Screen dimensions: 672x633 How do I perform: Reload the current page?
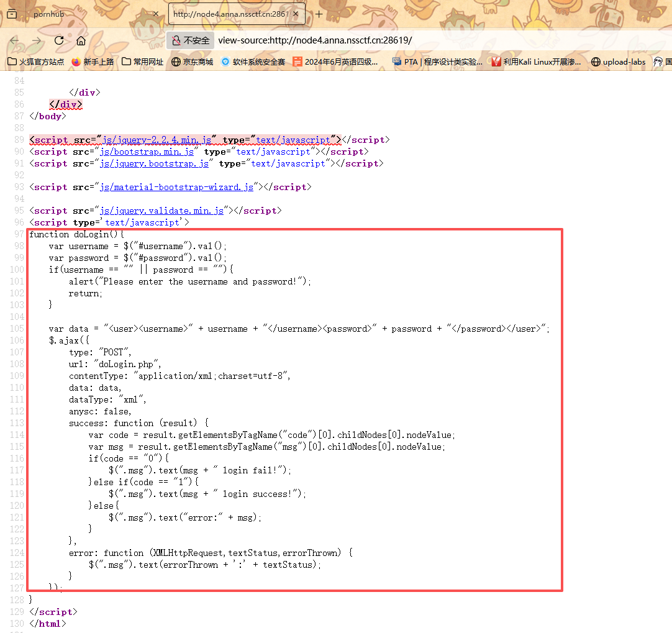(59, 40)
